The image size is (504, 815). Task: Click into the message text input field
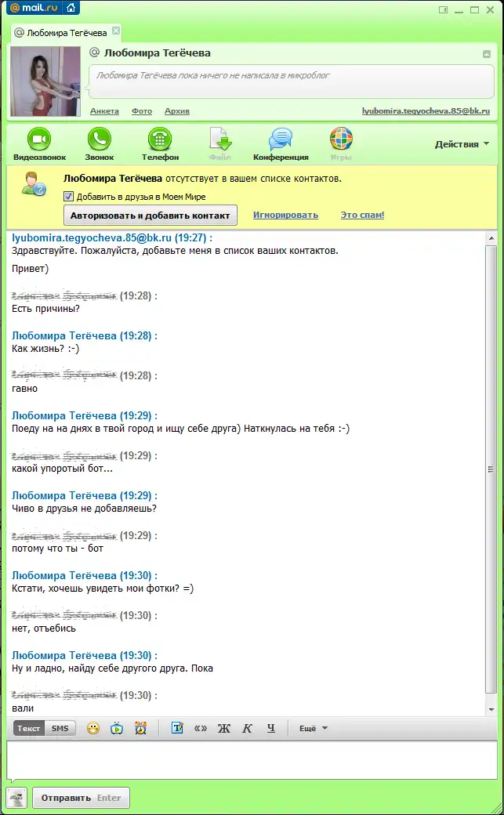251,759
